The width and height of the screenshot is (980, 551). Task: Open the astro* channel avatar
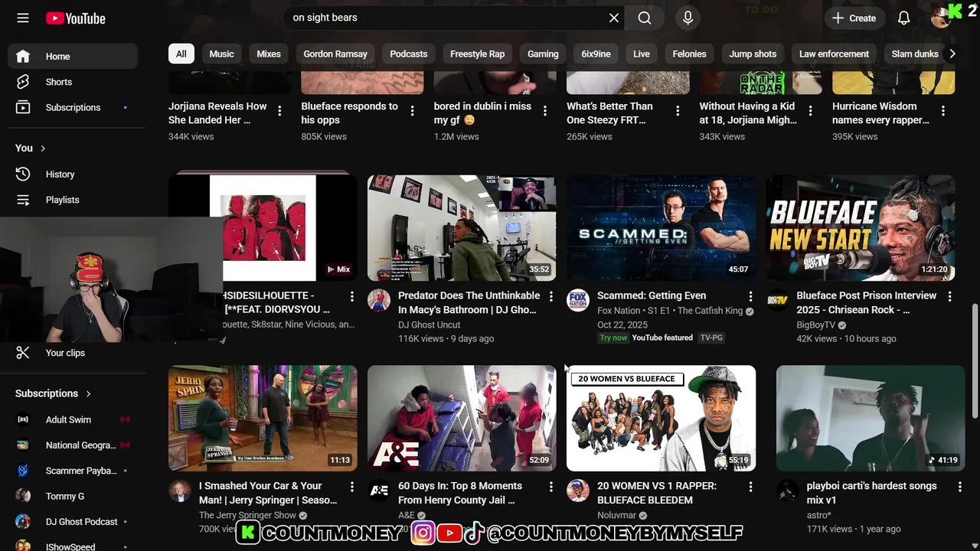788,491
